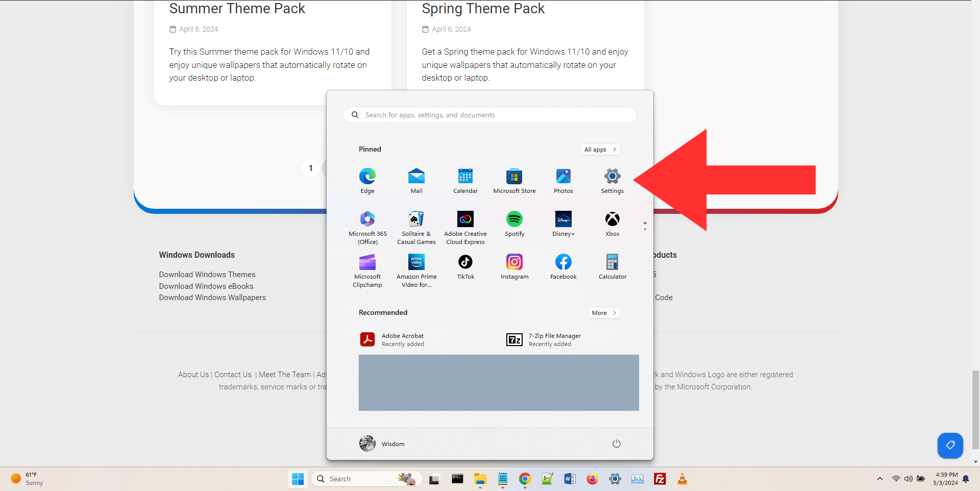This screenshot has height=491, width=980.
Task: Open the clock and date flyout
Action: 945,479
